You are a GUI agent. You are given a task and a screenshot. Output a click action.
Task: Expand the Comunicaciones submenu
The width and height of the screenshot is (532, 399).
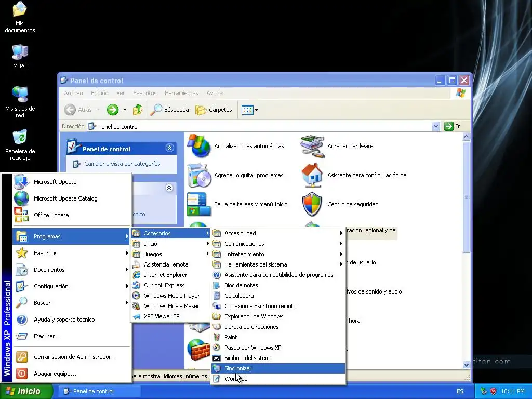pos(278,244)
